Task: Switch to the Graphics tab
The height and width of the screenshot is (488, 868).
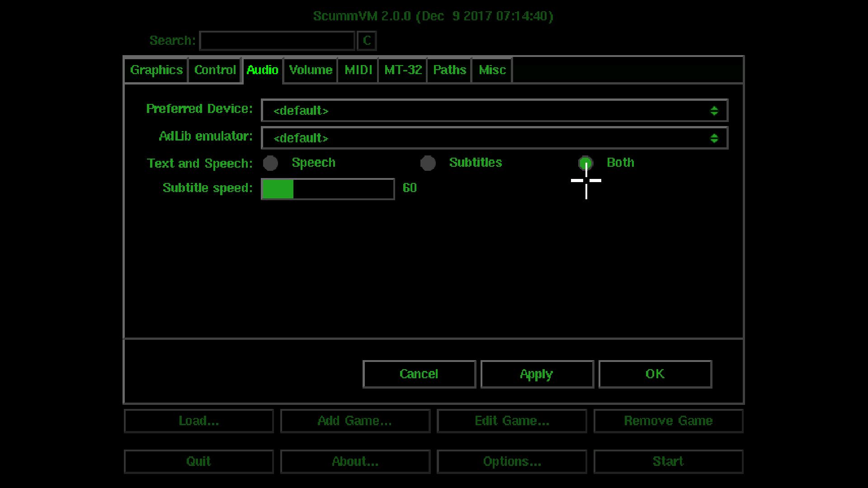Action: (156, 70)
